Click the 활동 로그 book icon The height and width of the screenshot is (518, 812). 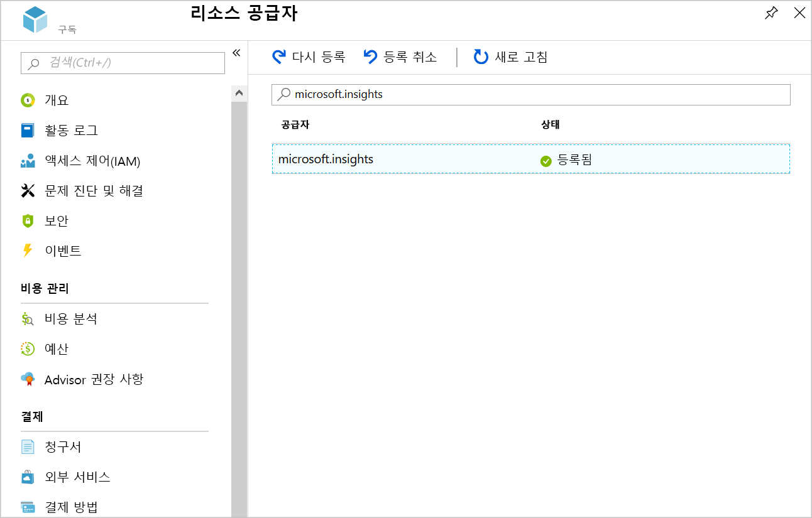28,131
